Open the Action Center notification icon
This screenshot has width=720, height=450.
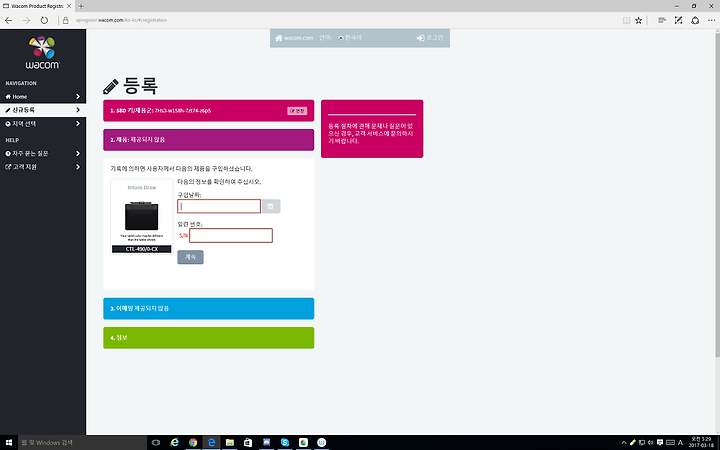point(660,443)
